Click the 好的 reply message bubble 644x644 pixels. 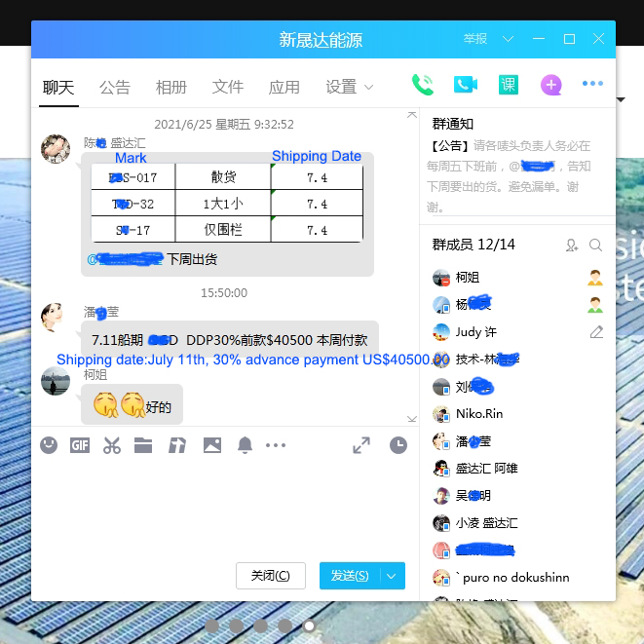coord(132,404)
